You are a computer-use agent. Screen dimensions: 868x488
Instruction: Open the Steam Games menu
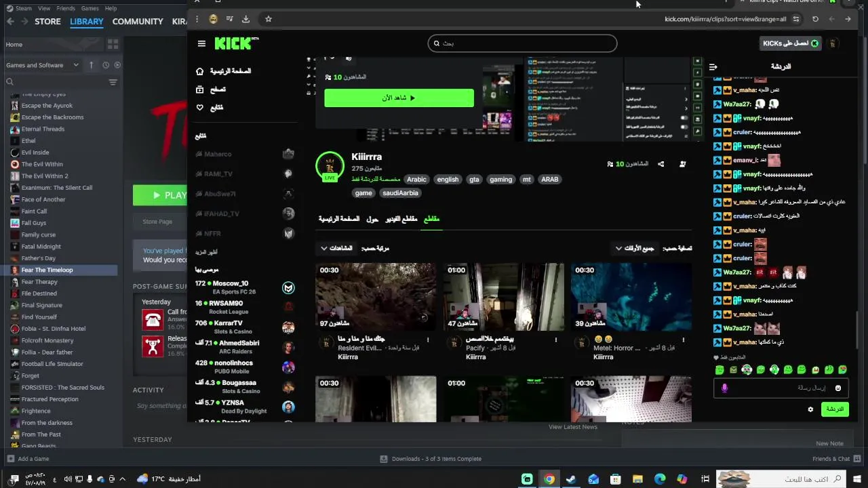pyautogui.click(x=90, y=8)
